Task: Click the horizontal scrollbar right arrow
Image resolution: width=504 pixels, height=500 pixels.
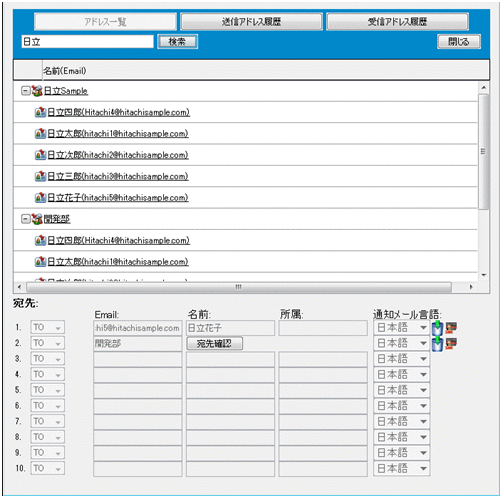Action: 471,287
